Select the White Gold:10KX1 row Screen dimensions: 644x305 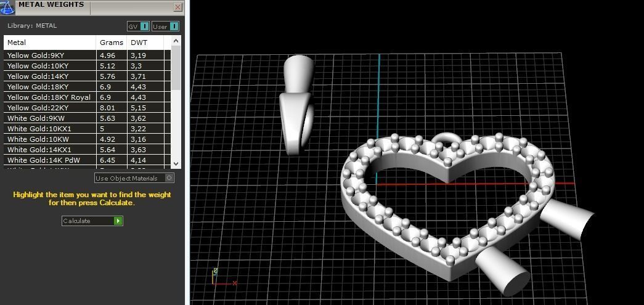[x=88, y=129]
